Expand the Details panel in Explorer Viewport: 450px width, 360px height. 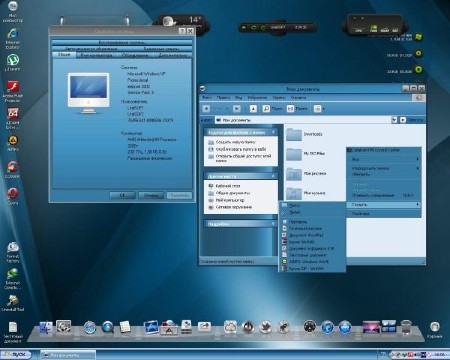[x=273, y=224]
